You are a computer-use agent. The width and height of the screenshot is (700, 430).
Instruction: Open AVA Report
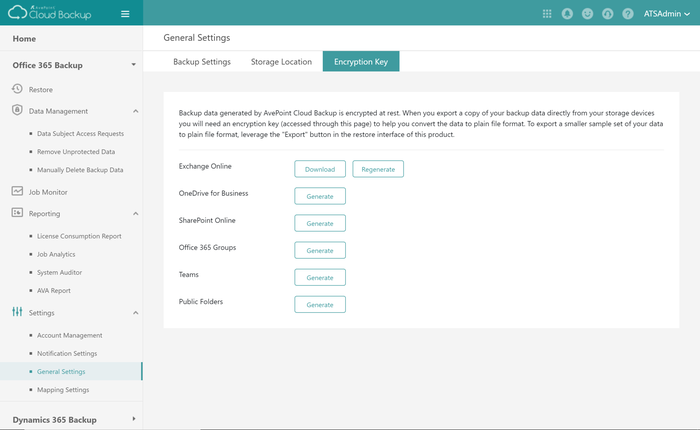click(54, 291)
